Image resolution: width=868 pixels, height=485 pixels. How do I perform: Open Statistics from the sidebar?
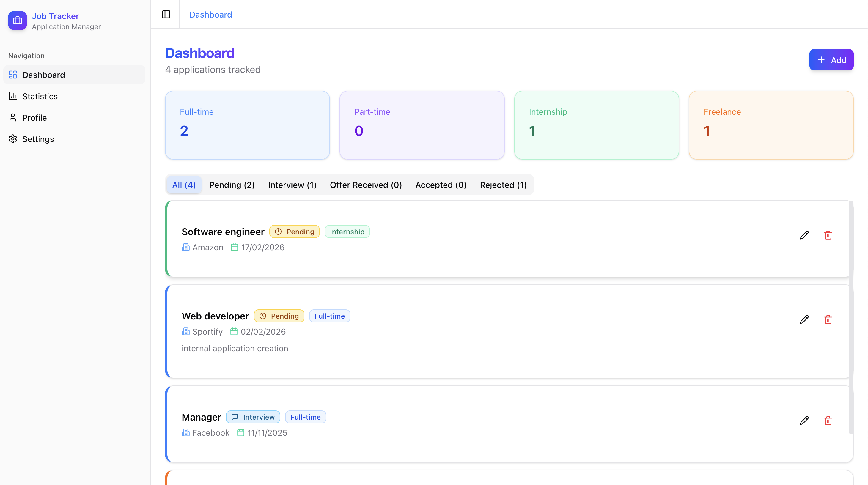tap(40, 96)
